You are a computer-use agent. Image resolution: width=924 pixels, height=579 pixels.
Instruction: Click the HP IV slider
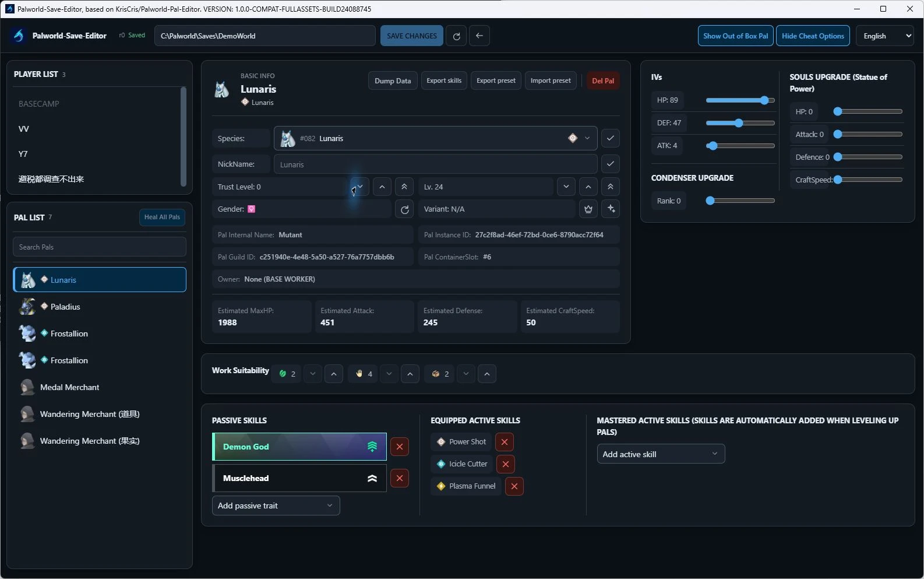(x=740, y=100)
